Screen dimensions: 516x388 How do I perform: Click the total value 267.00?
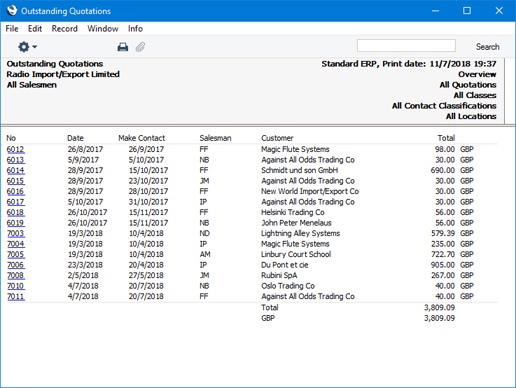point(443,275)
